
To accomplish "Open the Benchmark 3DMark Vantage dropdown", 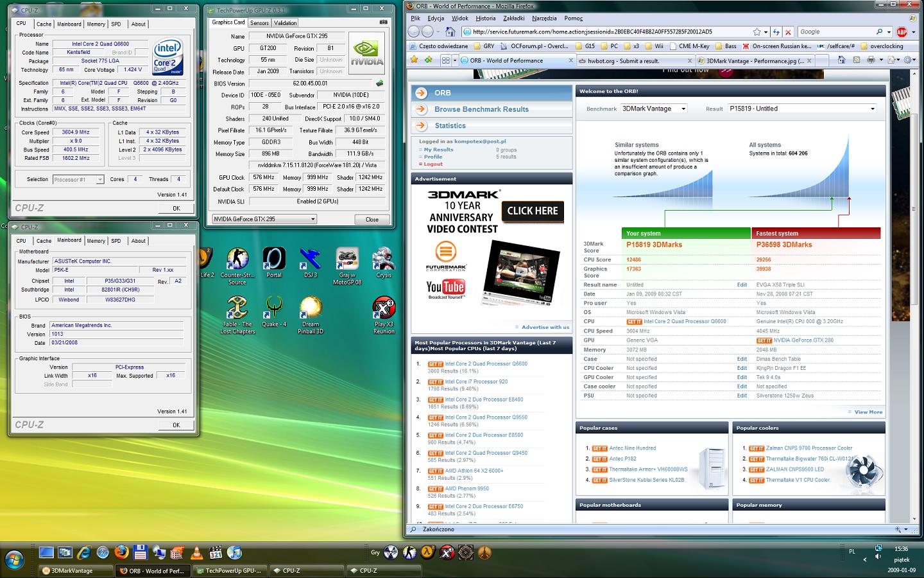I will point(654,109).
